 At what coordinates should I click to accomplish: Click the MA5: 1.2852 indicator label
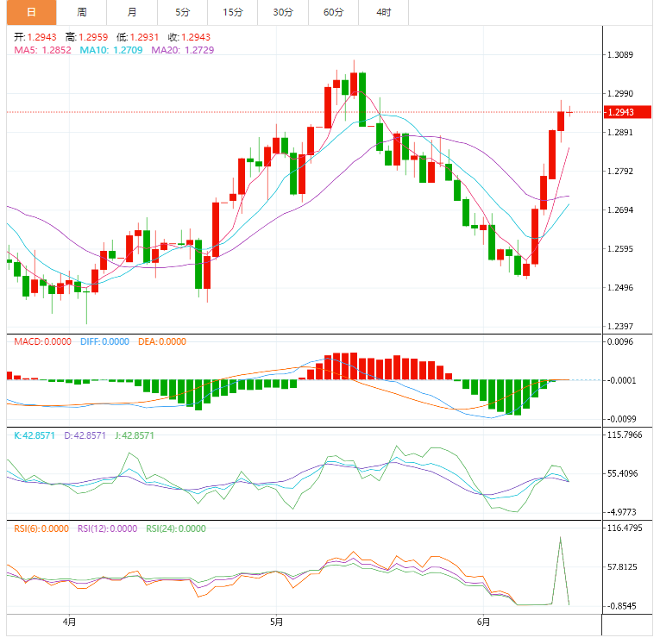[x=42, y=50]
